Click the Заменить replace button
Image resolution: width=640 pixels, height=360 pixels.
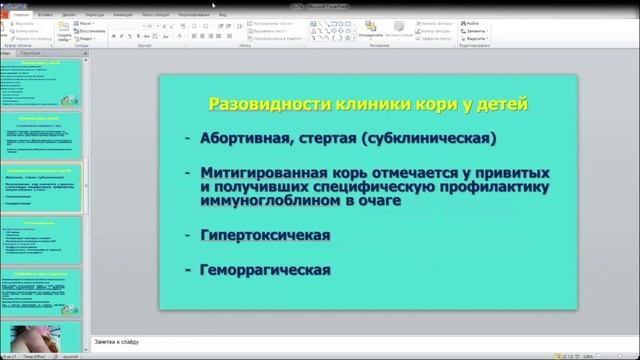(474, 31)
